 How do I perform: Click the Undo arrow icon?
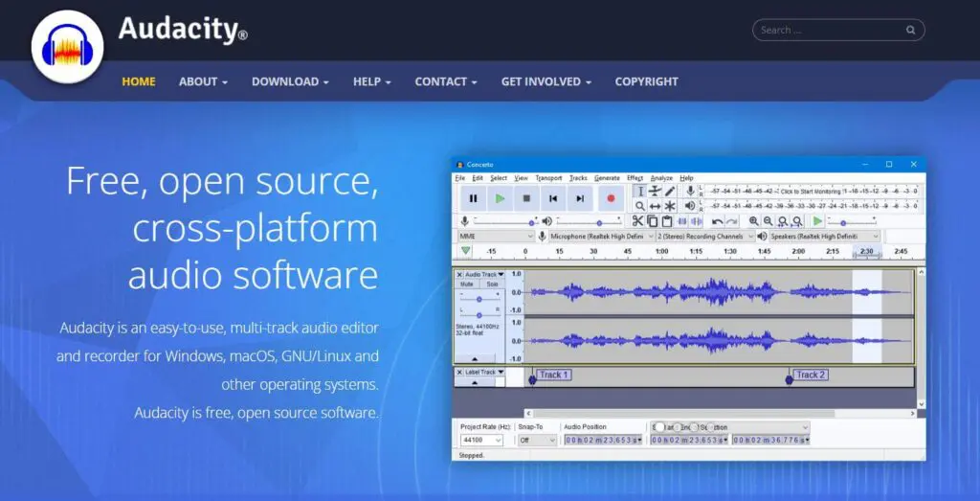click(718, 221)
